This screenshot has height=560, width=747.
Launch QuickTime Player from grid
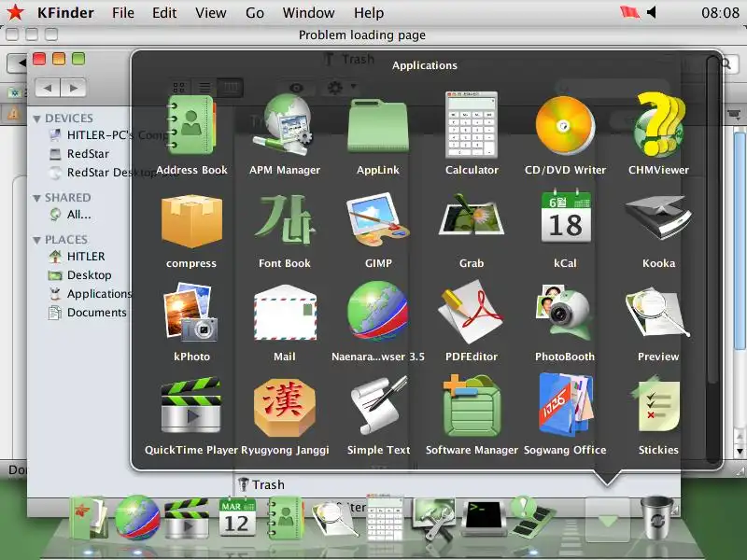point(191,406)
